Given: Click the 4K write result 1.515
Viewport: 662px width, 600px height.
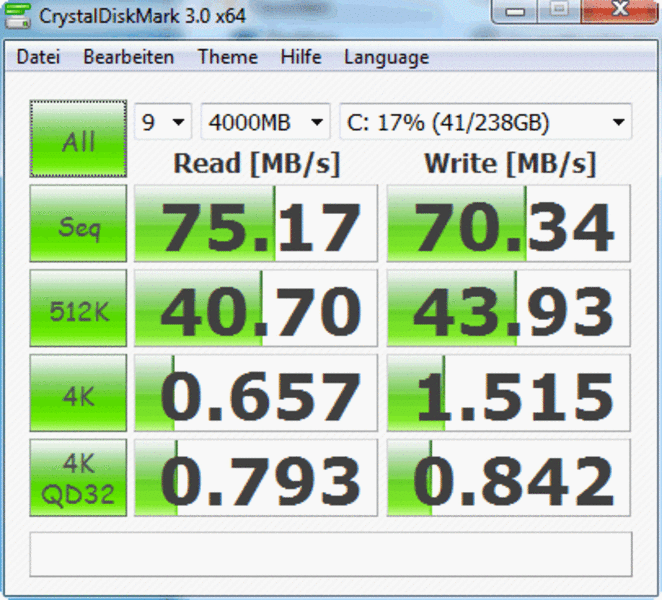Looking at the screenshot, I should click(509, 393).
